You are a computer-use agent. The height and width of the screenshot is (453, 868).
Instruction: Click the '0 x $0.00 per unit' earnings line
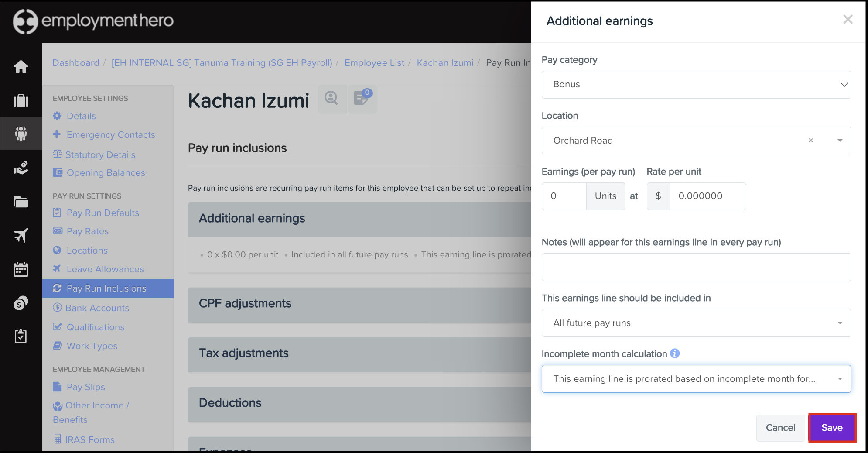[243, 255]
